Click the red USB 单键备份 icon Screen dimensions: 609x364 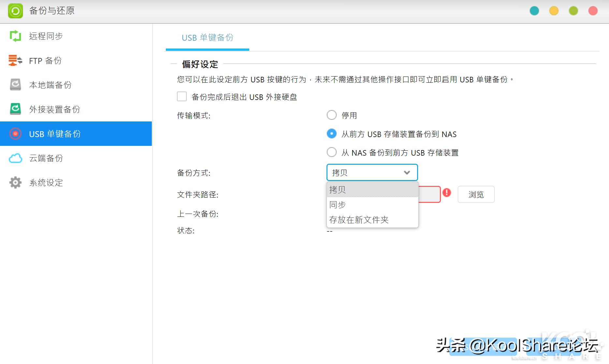tap(15, 133)
